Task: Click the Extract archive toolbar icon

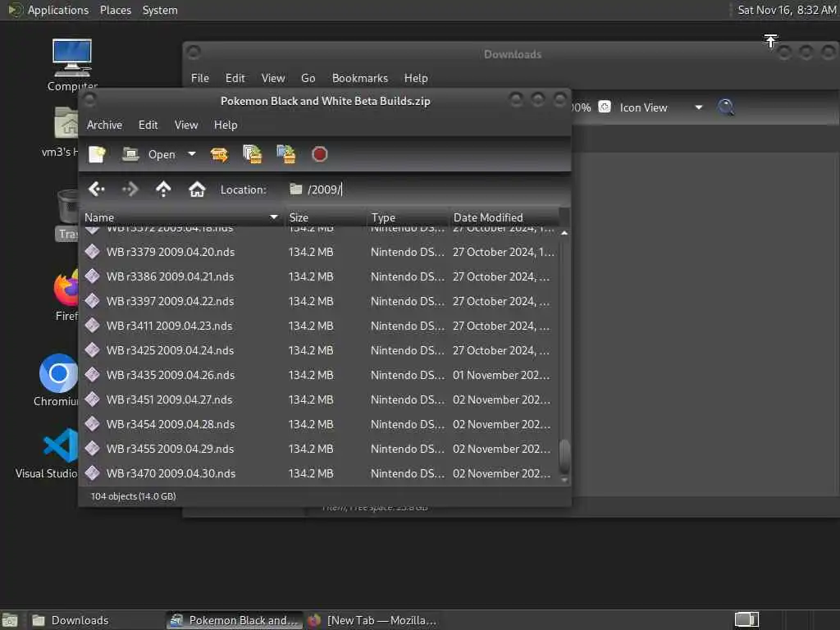Action: (219, 154)
